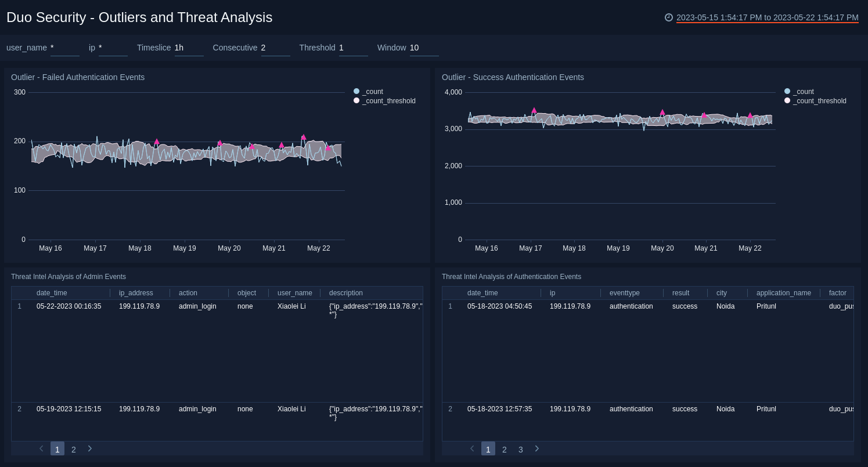Click a pink anomaly marker on the Success chart
This screenshot has width=868, height=467.
tap(534, 110)
